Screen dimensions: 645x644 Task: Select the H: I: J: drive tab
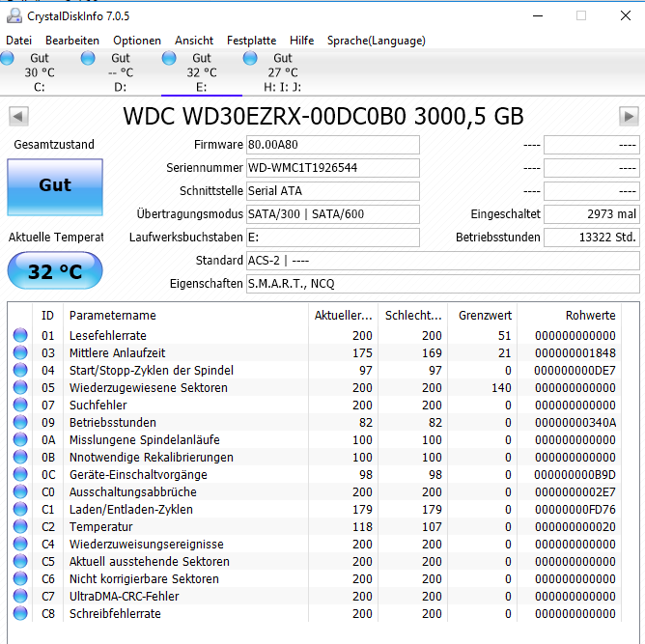coord(283,72)
